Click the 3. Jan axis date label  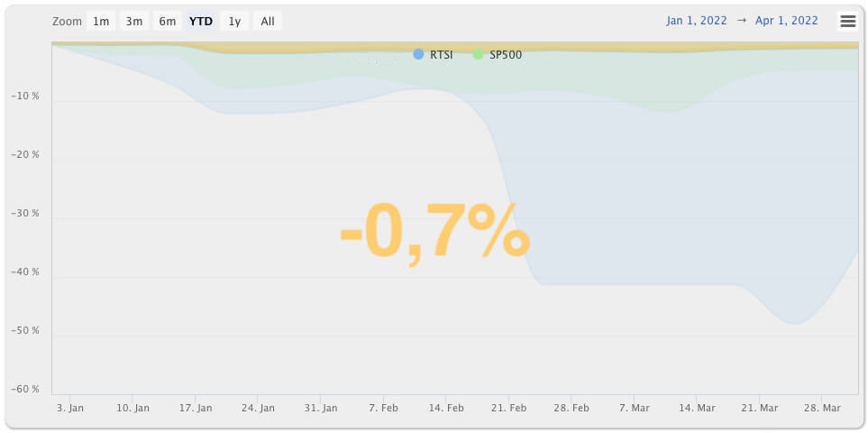[x=69, y=408]
